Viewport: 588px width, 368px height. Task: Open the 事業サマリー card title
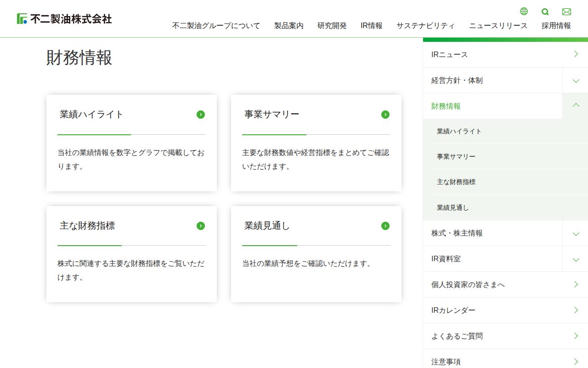pos(272,115)
